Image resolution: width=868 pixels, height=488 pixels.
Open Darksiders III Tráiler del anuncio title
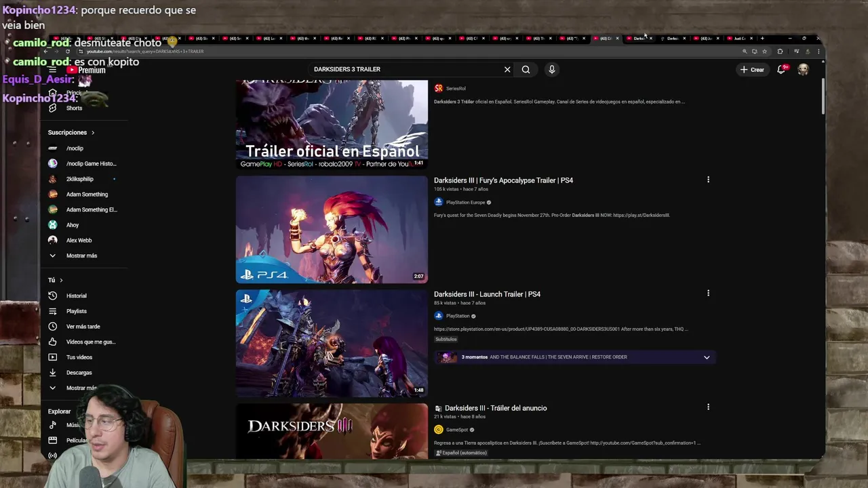[496, 408]
